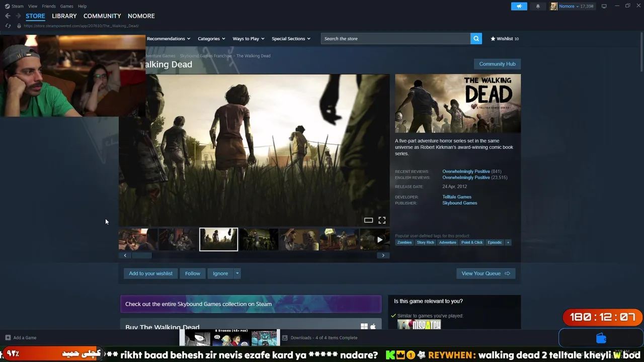Expand the Special Sections menu
644x362 pixels.
point(291,39)
